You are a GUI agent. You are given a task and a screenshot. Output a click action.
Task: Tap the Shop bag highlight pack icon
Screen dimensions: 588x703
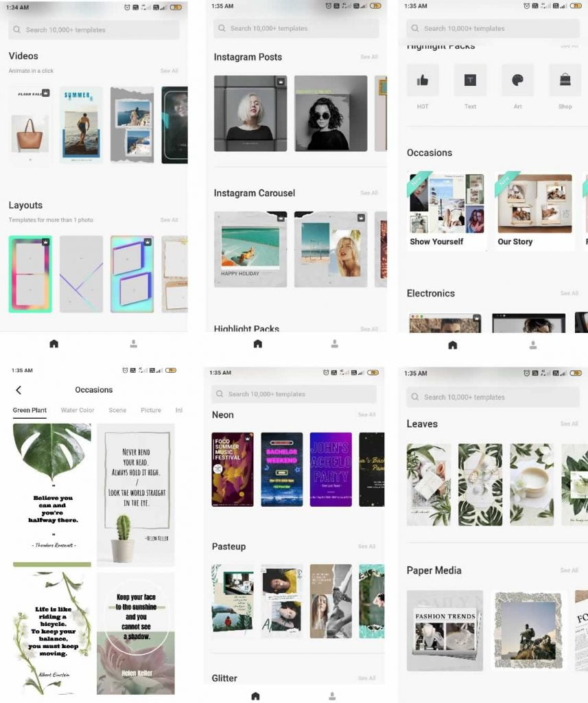click(x=565, y=80)
